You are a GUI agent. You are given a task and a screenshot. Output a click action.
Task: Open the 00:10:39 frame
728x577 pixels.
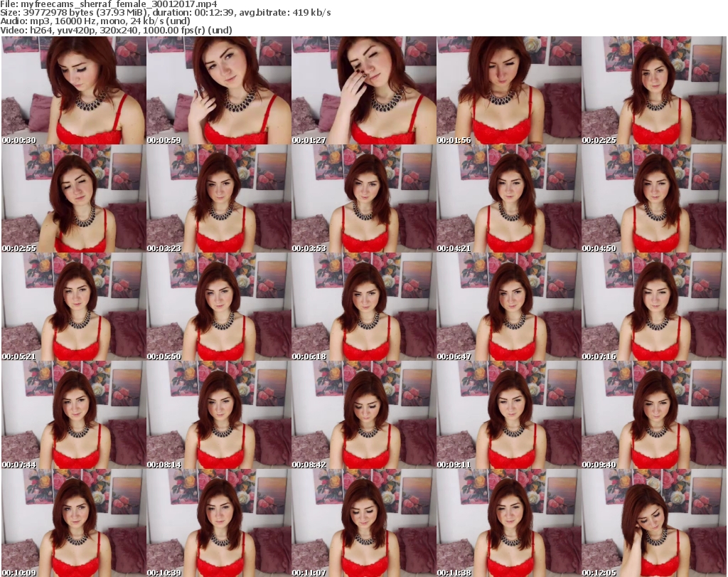coord(219,523)
